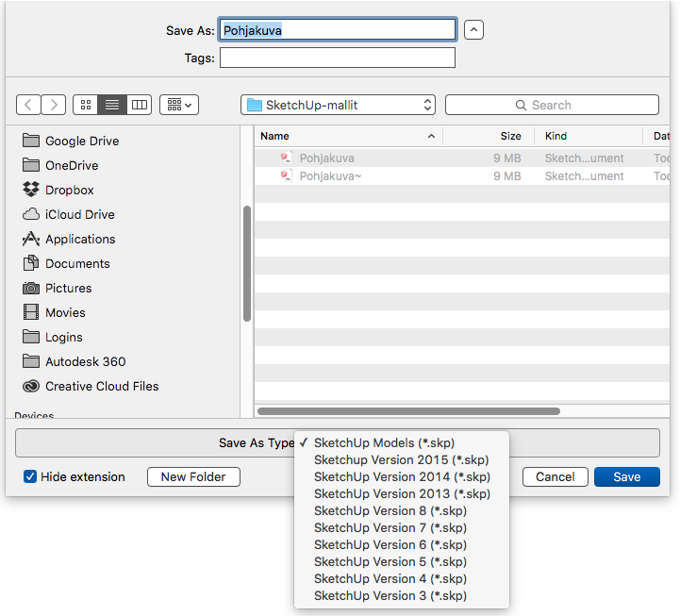This screenshot has height=616, width=680.
Task: Click the New Folder button
Action: click(x=193, y=476)
